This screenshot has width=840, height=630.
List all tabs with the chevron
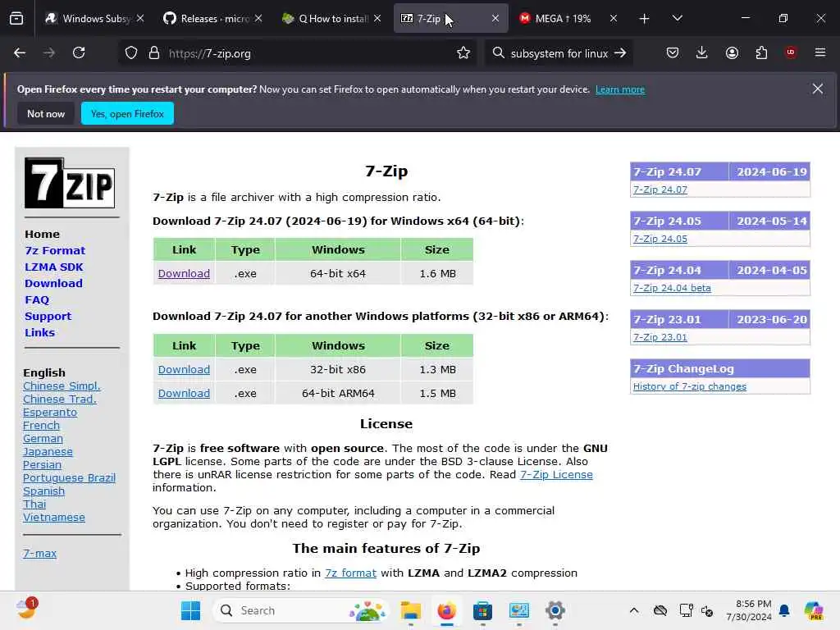tap(677, 19)
